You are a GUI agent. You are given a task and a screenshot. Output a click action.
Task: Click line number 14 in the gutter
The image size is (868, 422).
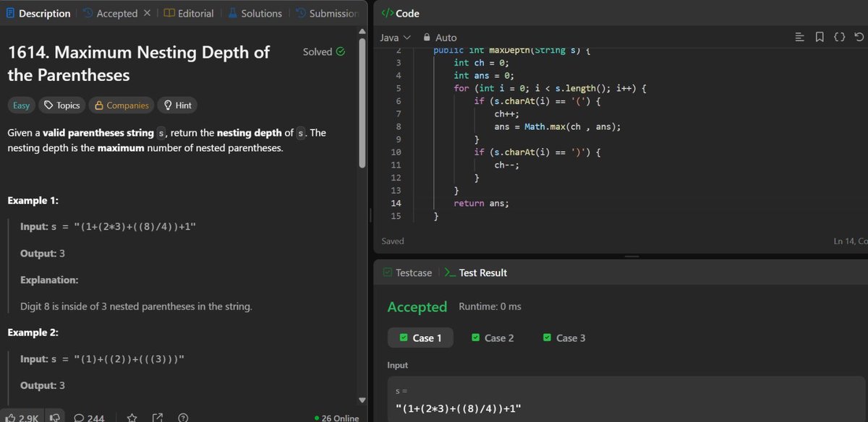tap(395, 203)
